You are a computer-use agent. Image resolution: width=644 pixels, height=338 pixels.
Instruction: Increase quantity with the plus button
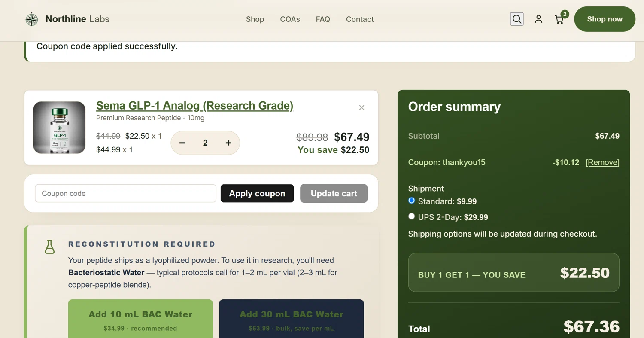point(228,143)
